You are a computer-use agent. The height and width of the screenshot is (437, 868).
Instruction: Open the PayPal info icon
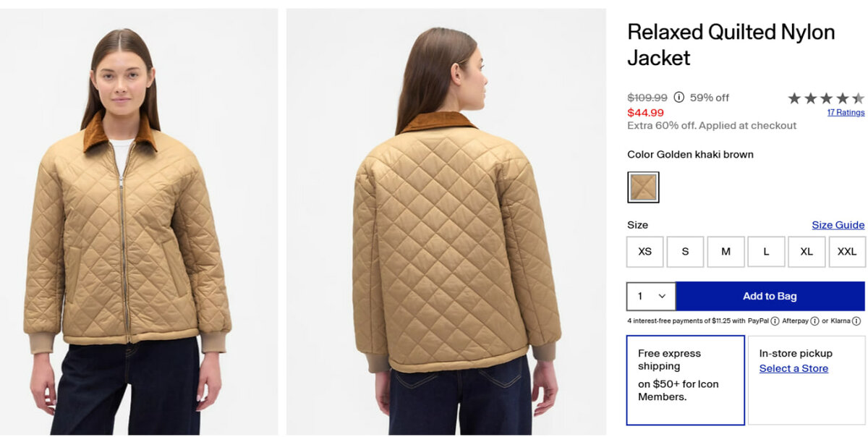click(775, 321)
